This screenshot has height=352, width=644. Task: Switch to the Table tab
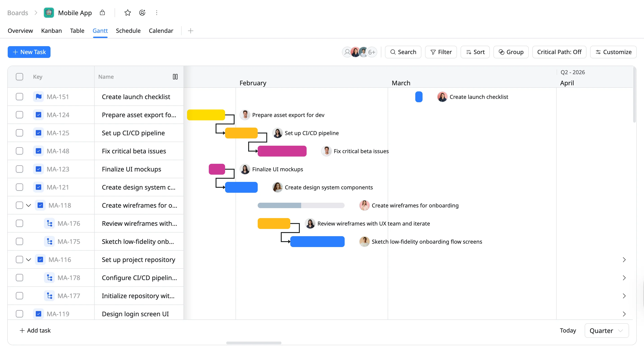77,31
